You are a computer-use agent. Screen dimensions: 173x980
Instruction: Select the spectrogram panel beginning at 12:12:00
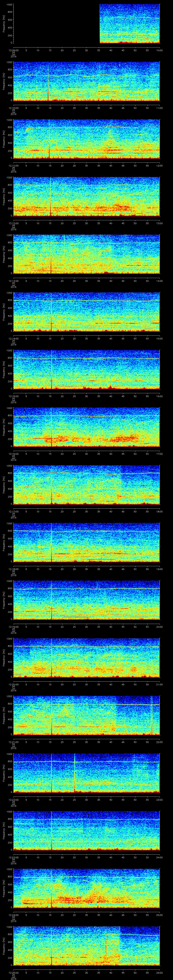coord(86,197)
